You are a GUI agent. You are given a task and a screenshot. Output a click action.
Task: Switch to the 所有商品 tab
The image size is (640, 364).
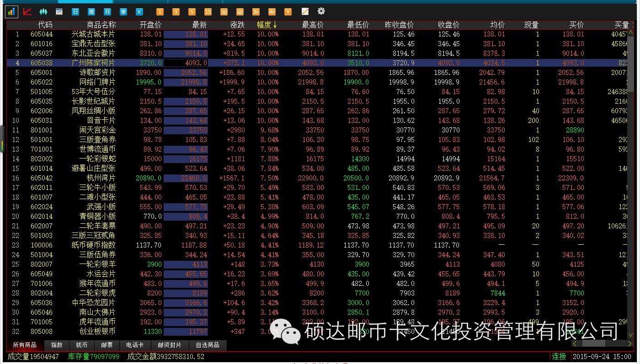[x=25, y=345]
